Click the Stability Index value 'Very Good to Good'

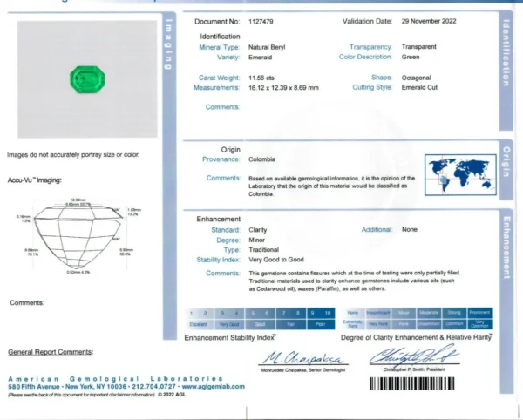click(x=276, y=260)
